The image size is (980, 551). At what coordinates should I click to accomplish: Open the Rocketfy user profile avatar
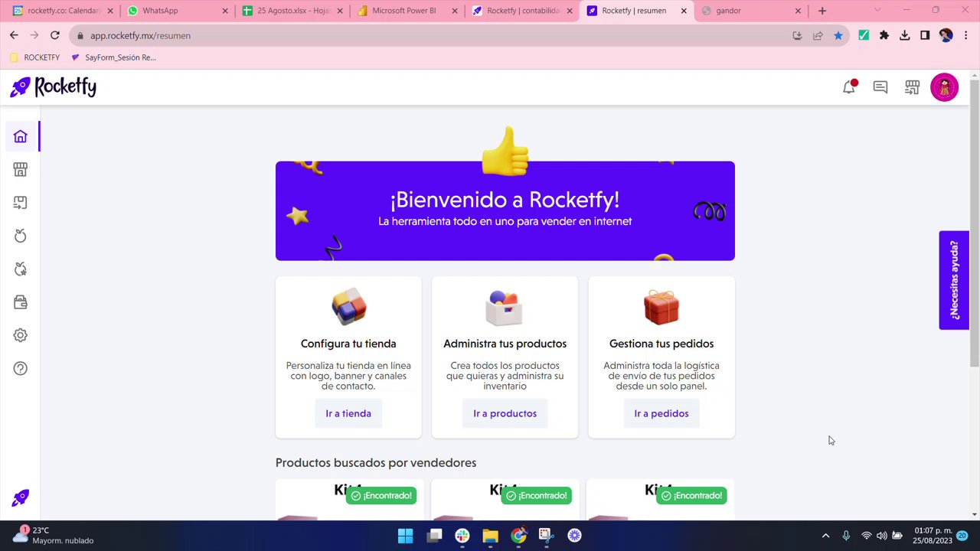coord(944,87)
